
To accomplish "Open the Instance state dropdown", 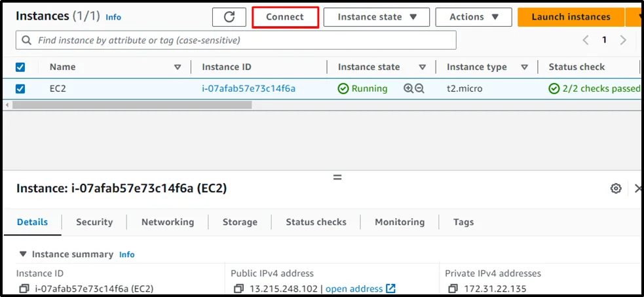I will 377,17.
